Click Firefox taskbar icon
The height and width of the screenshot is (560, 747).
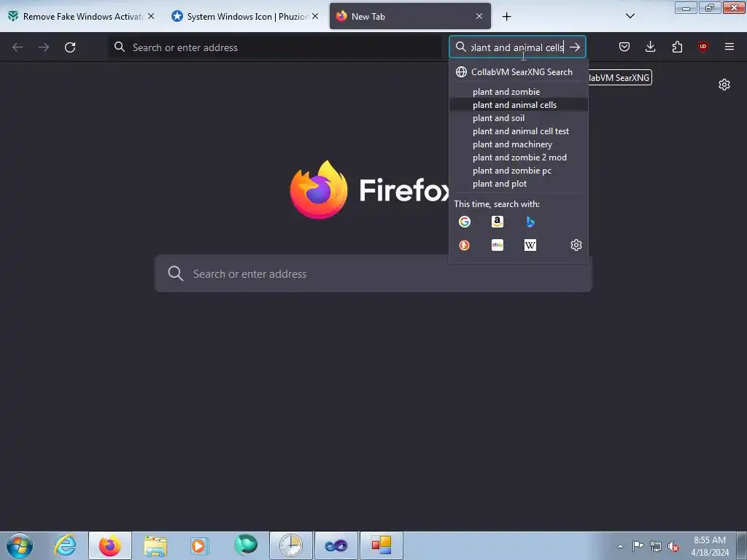click(110, 545)
